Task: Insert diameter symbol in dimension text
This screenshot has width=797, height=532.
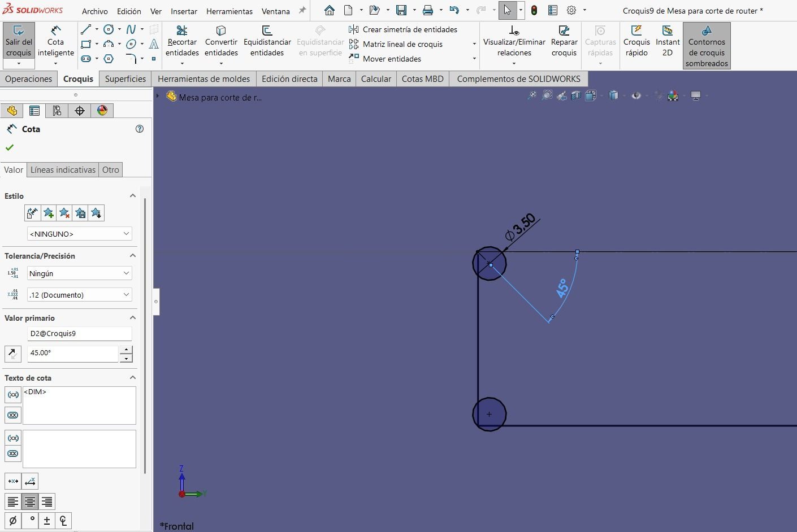Action: point(13,520)
